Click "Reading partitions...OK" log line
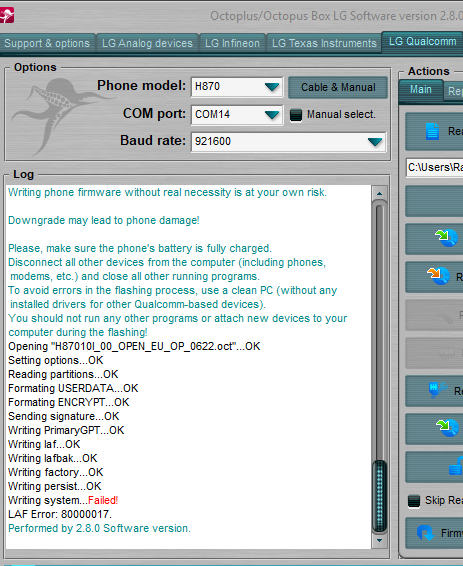 63,374
